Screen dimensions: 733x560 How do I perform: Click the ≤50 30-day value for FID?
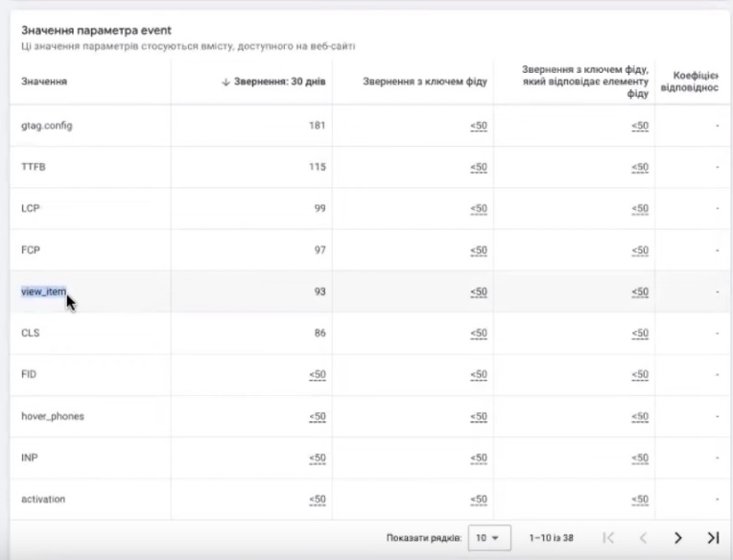(x=318, y=375)
